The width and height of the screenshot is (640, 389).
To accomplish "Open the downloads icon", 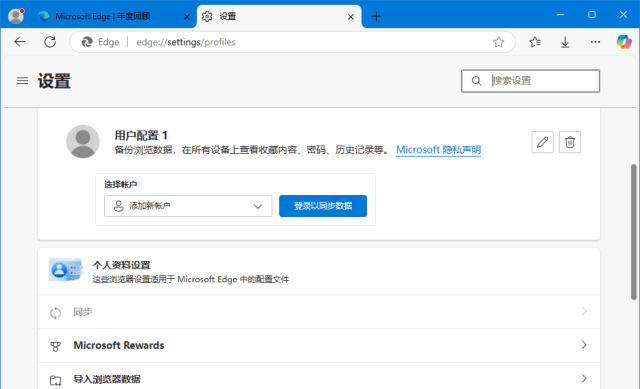I will pos(565,42).
